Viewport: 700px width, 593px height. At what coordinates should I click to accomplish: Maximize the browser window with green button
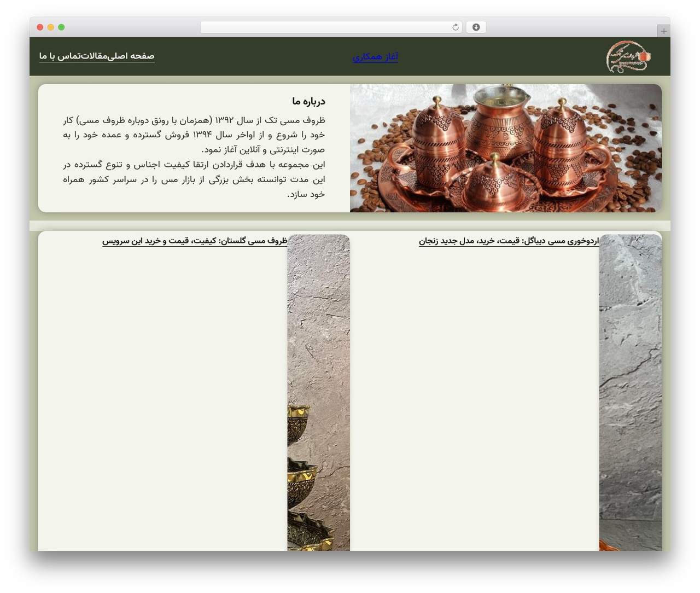tap(61, 27)
